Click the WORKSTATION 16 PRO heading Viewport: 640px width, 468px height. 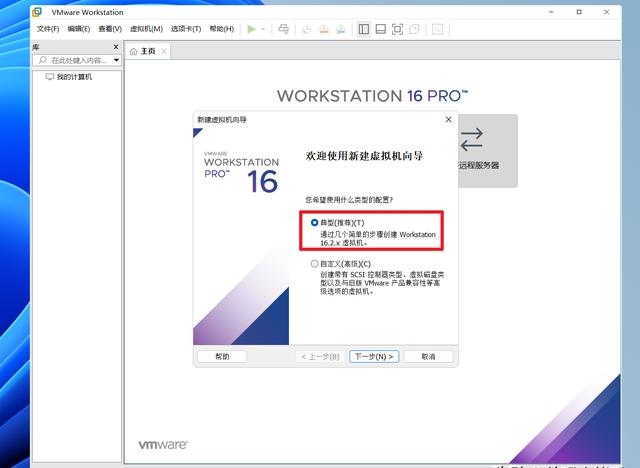(372, 96)
